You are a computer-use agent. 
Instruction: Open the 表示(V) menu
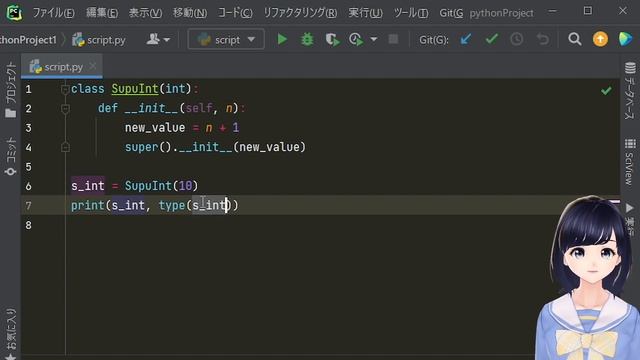point(145,13)
